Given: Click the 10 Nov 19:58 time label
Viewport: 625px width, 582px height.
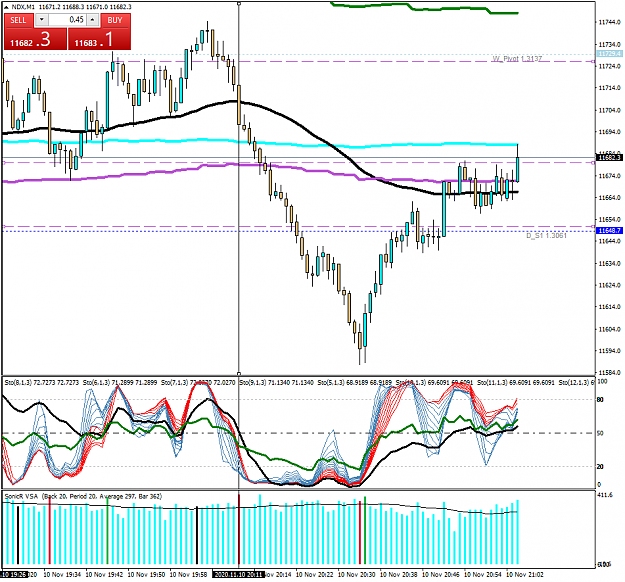Looking at the screenshot, I should [188, 574].
